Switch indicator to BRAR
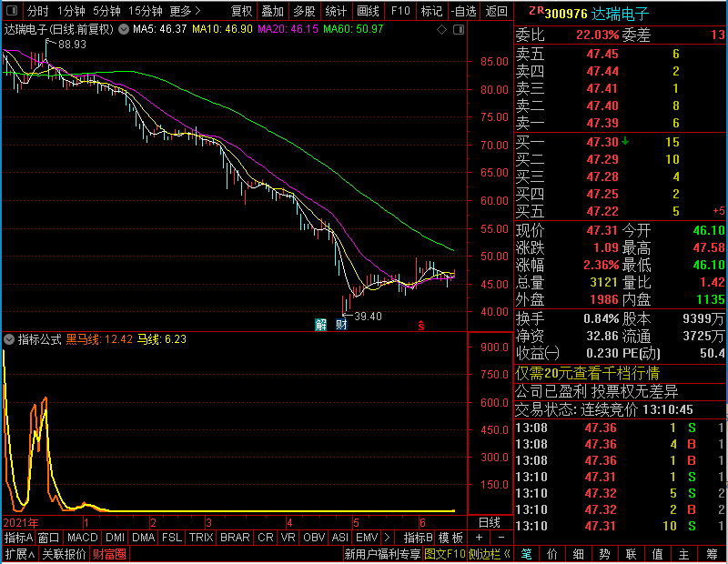Viewport: 728px width, 564px height. [235, 538]
